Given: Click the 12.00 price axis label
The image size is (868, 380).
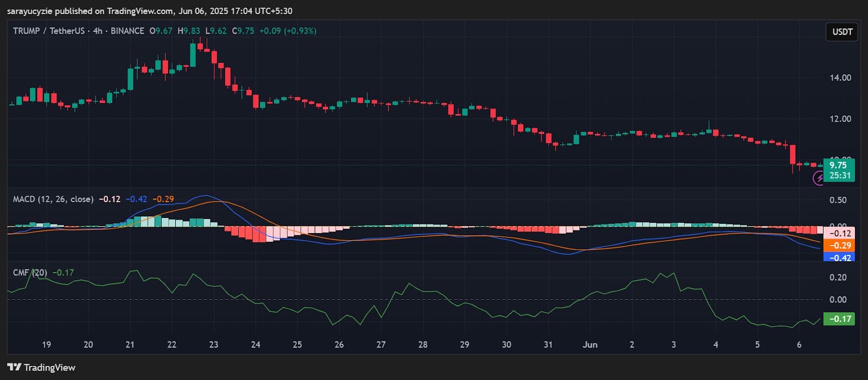Looking at the screenshot, I should 840,119.
